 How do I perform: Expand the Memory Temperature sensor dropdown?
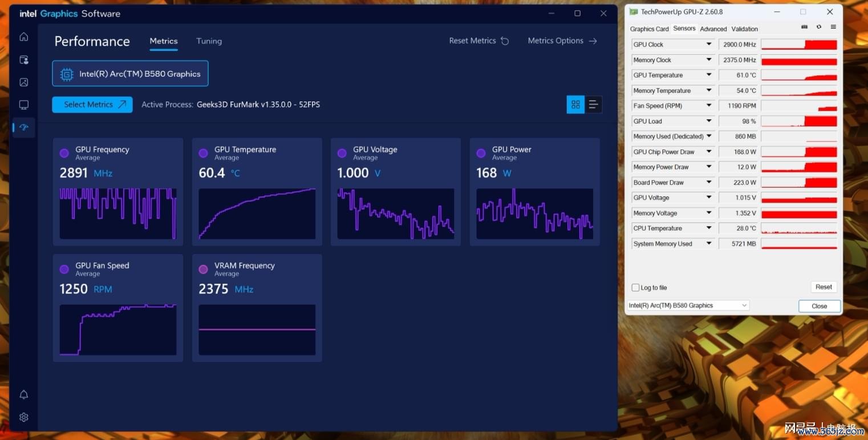coord(709,91)
